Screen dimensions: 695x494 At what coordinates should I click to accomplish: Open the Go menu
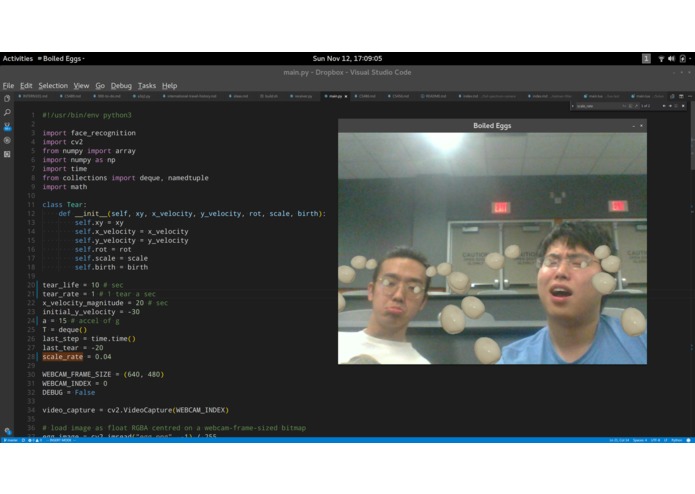click(100, 86)
